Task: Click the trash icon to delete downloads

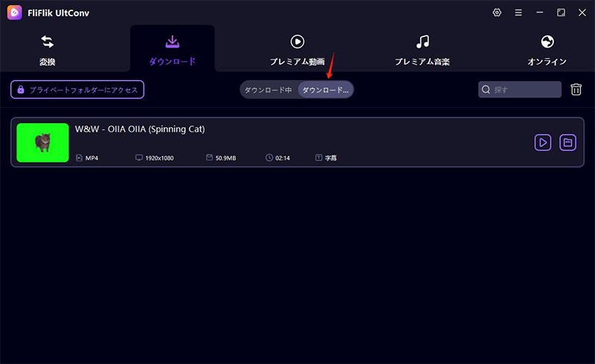Action: (x=576, y=90)
